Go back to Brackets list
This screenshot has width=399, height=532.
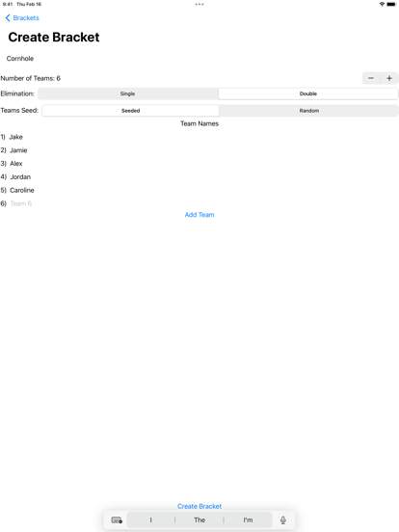coord(22,18)
